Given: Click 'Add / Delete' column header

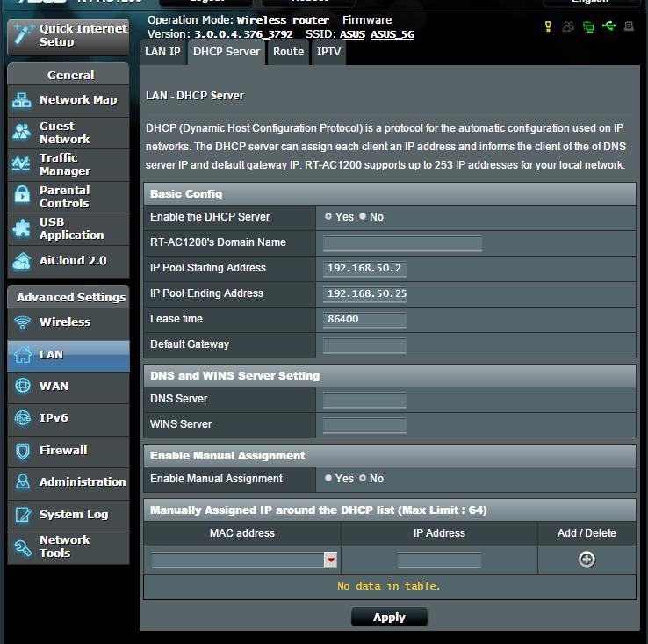Looking at the screenshot, I should [x=587, y=532].
